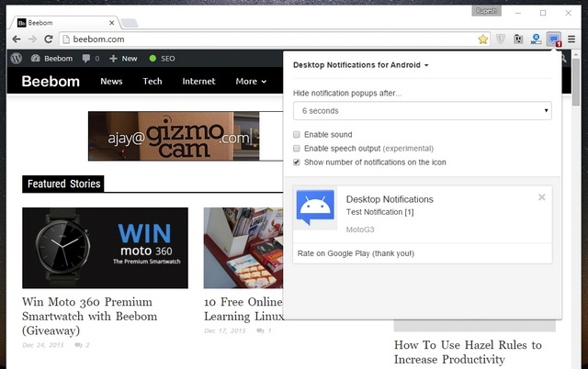The height and width of the screenshot is (369, 588).
Task: Uncheck Show number of notifications on icon
Action: pos(296,162)
